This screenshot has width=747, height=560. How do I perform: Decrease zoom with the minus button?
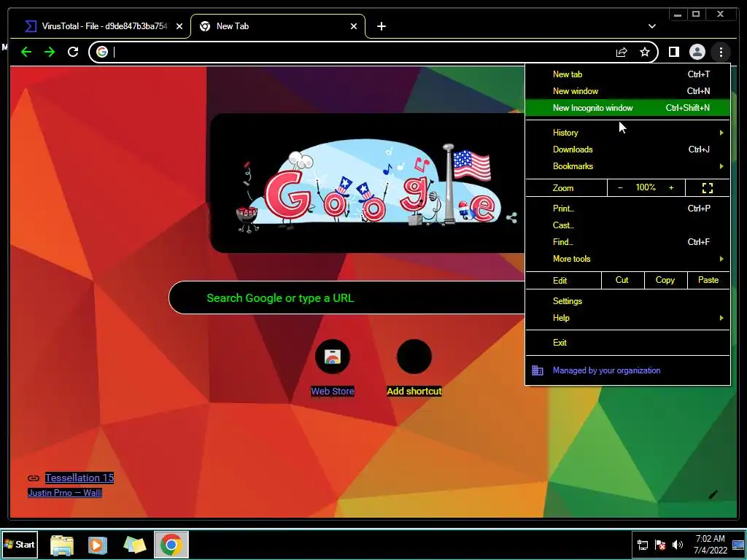(x=620, y=188)
